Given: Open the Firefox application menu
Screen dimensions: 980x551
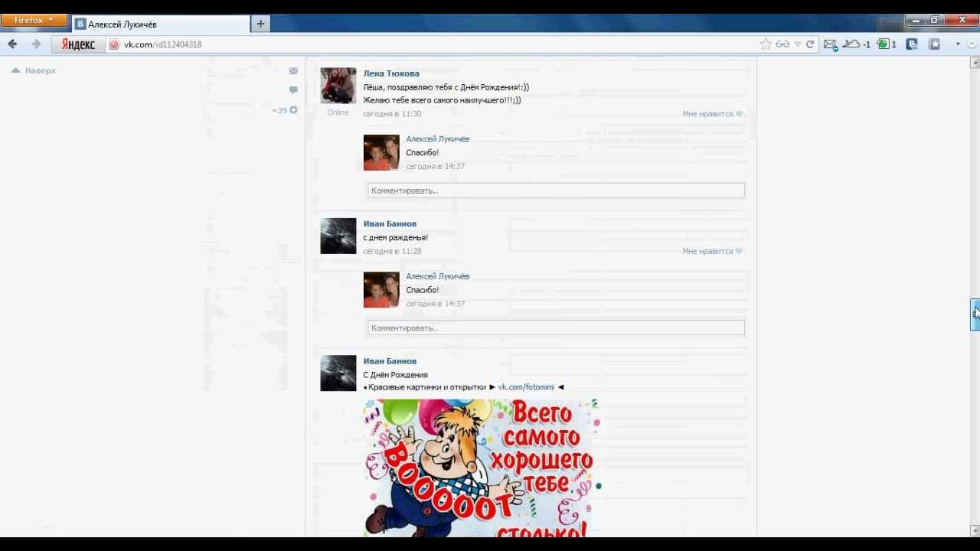Looking at the screenshot, I should pos(34,21).
